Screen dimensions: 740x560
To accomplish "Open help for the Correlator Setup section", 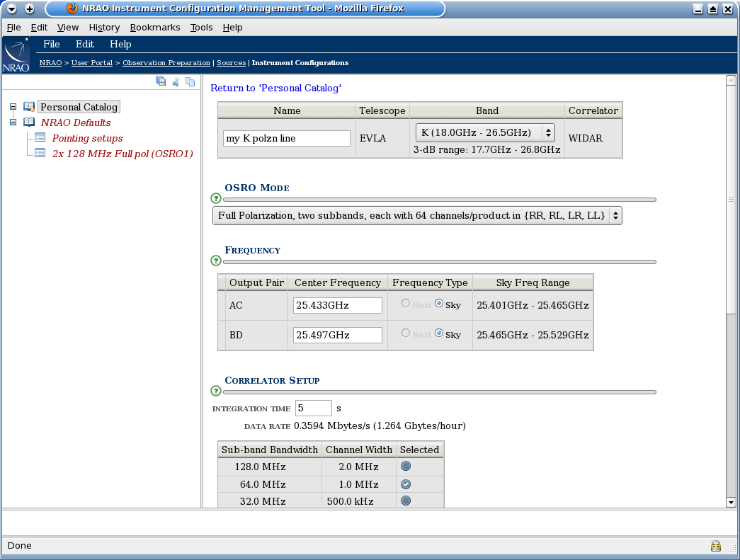I will coord(215,392).
